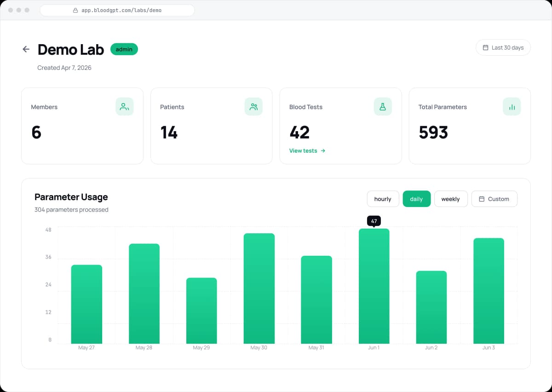Click the Parameter Usage title
The height and width of the screenshot is (392, 552).
pos(71,197)
